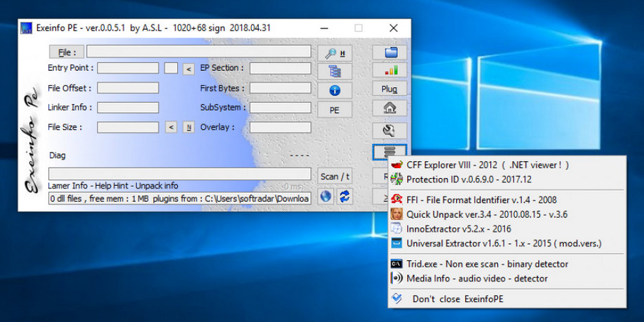
Task: Click the blue globe icon button
Action: click(326, 196)
